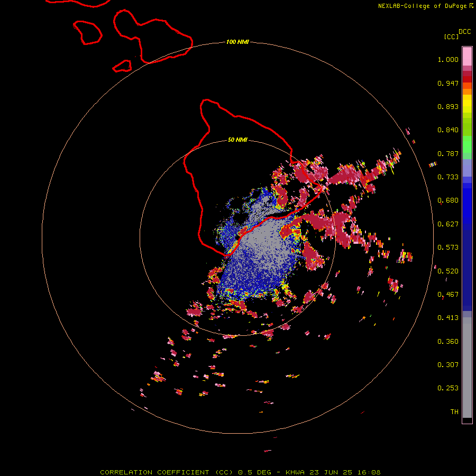
Task: Click the 16:08 timestamp in the caption
Action: pyautogui.click(x=369, y=472)
